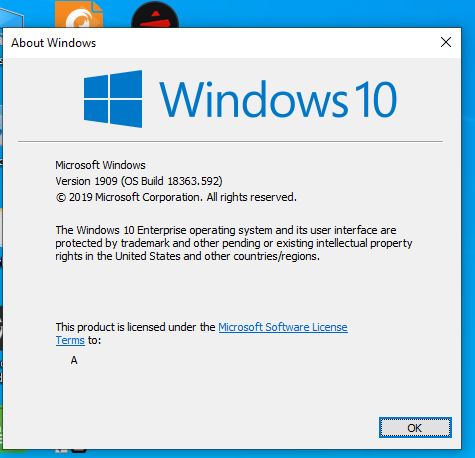Click the OK button
The width and height of the screenshot is (475, 458).
tap(415, 427)
